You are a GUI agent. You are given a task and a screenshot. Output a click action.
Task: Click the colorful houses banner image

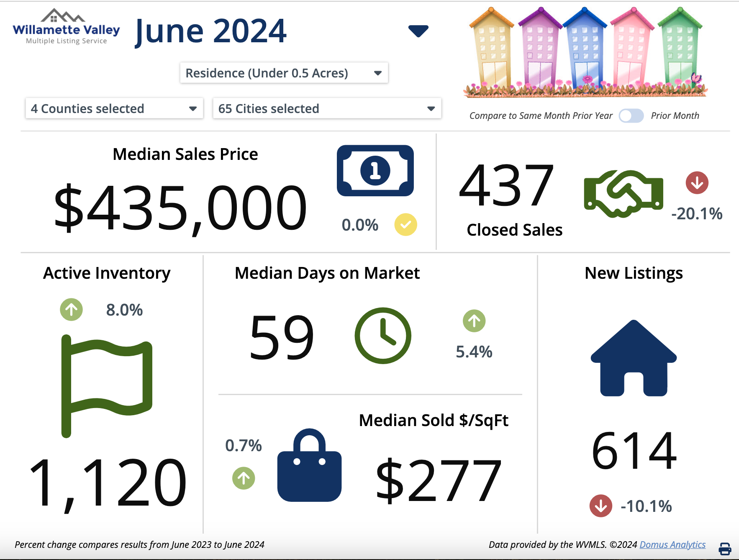(x=585, y=52)
